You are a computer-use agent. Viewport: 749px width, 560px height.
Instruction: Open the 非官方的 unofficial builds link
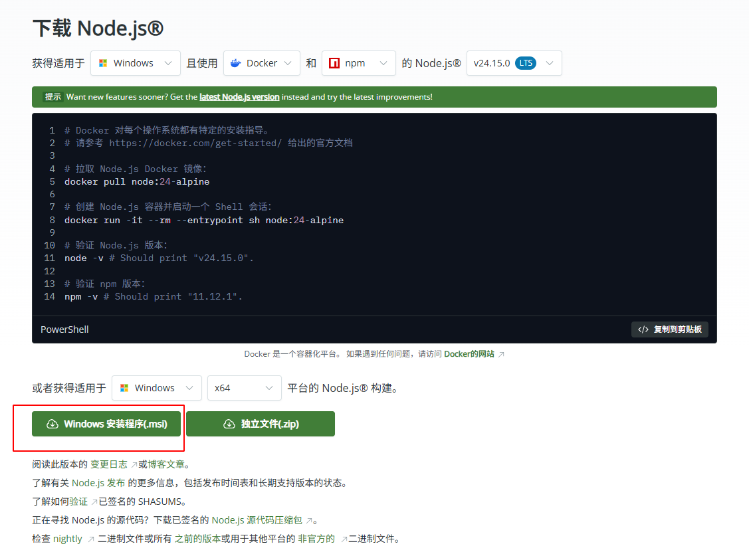pyautogui.click(x=316, y=539)
